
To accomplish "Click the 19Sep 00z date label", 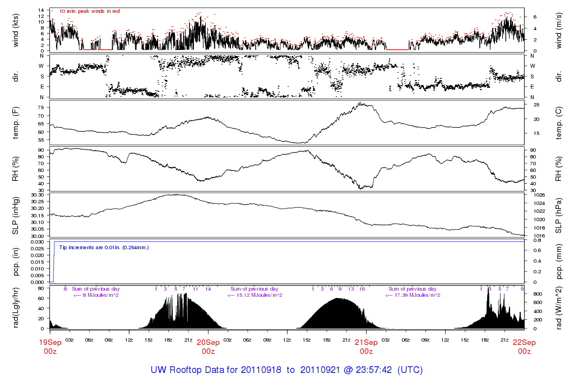I will pos(50,347).
